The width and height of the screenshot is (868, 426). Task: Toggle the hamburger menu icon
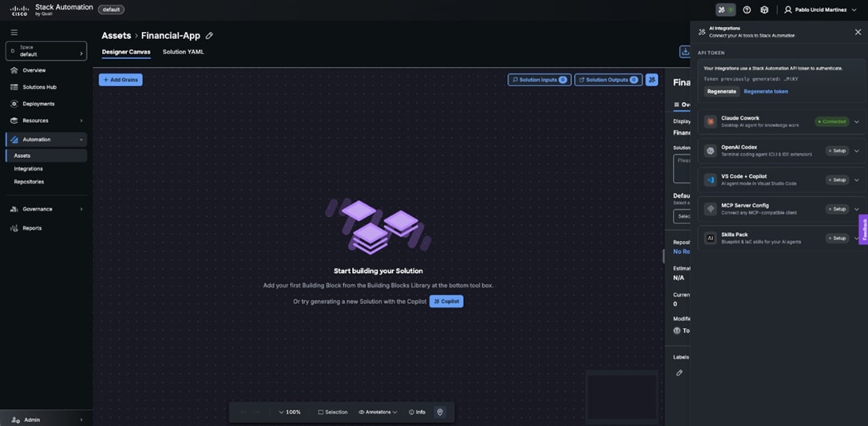[x=14, y=33]
